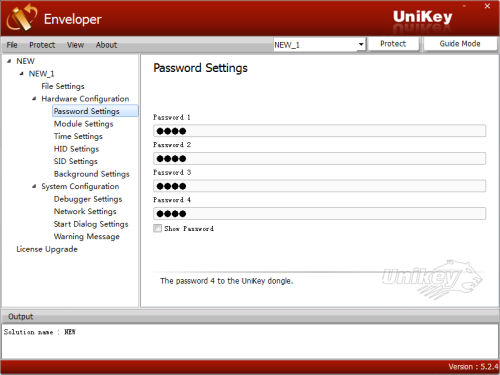Enable the Show Password checkbox
500x375 pixels.
157,228
